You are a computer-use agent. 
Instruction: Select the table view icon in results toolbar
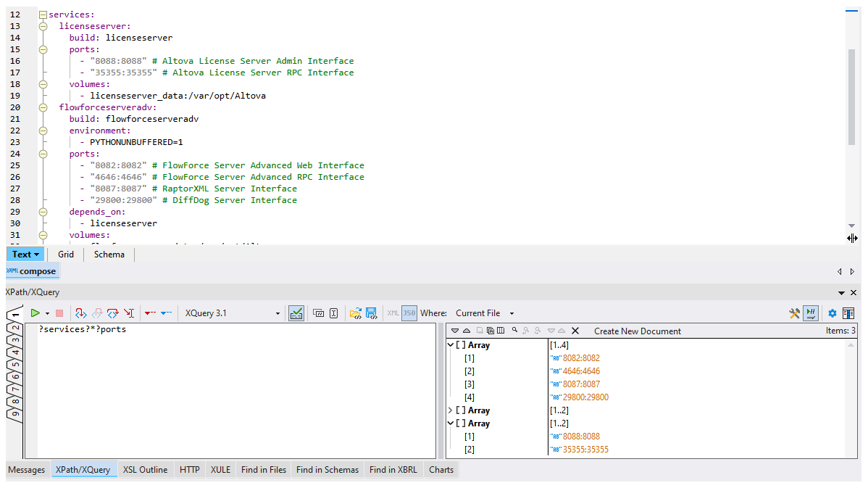(500, 330)
